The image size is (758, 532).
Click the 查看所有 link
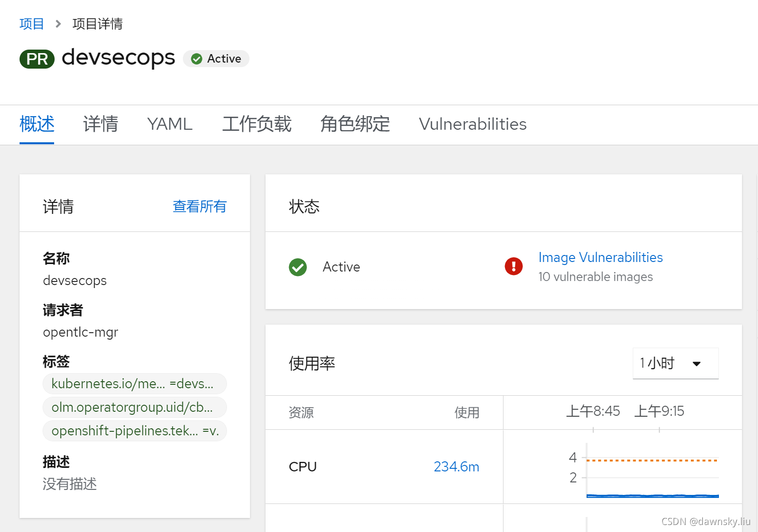click(199, 206)
